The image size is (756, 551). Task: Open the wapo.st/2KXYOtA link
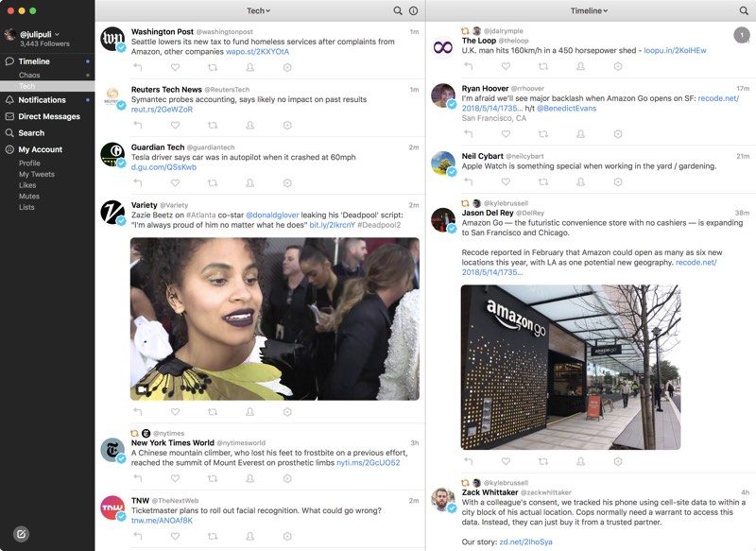pyautogui.click(x=257, y=52)
